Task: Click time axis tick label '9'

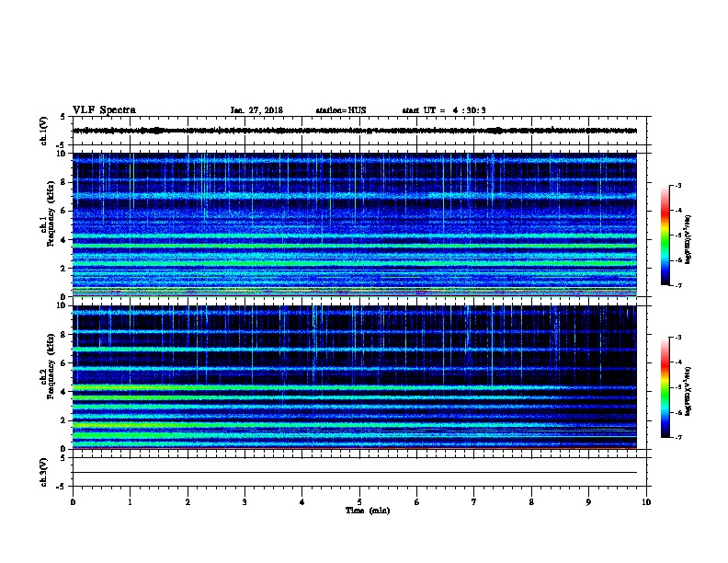Action: tap(588, 502)
